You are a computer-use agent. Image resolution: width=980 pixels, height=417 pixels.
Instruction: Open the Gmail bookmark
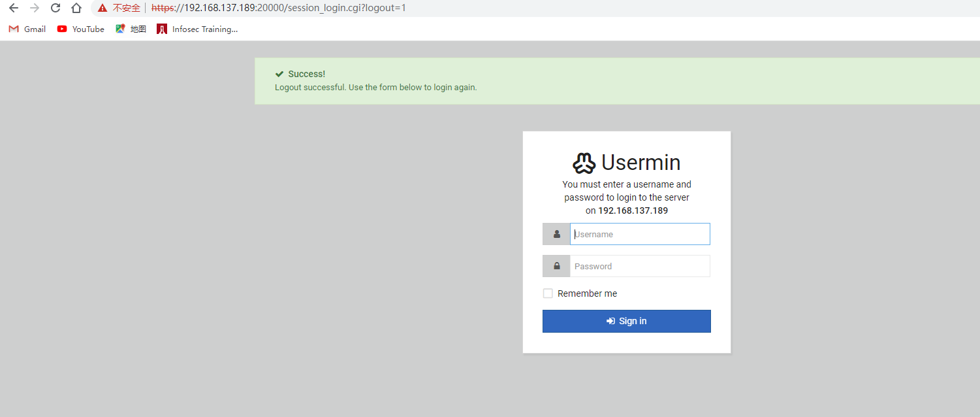(x=27, y=29)
